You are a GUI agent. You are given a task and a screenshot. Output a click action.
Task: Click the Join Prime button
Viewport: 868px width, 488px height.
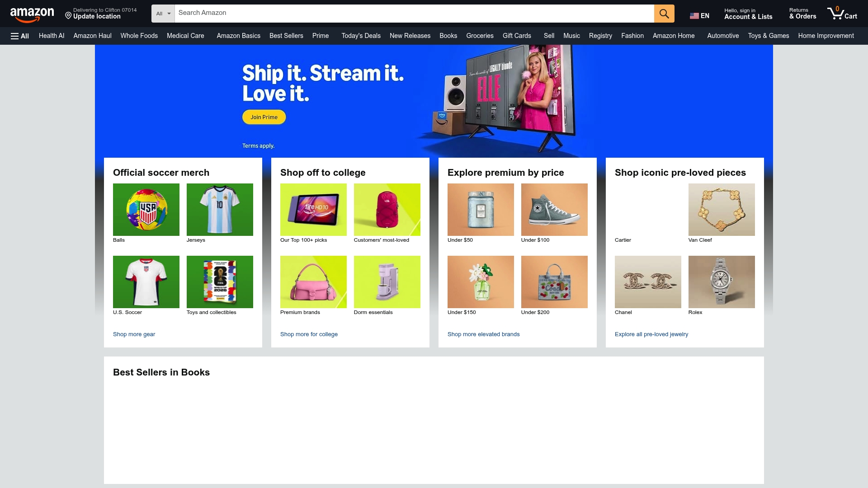coord(264,117)
